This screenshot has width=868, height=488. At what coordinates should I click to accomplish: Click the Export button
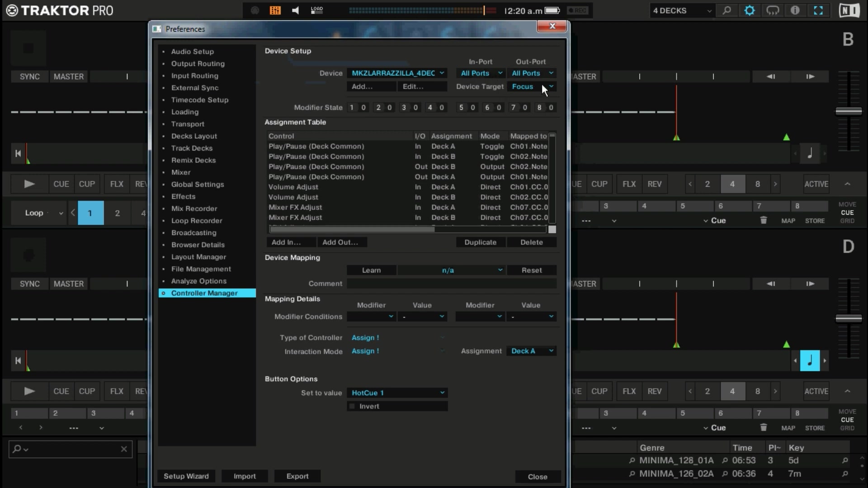point(297,476)
